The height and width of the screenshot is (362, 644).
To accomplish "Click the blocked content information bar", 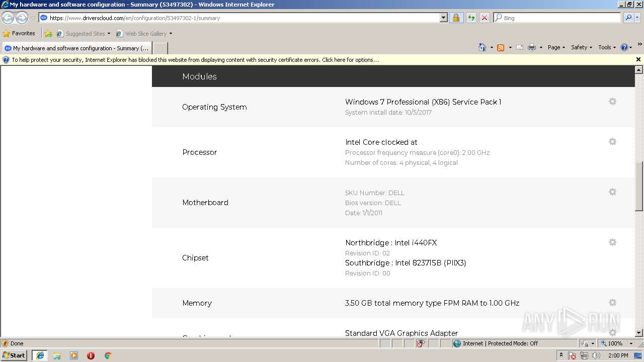I will click(317, 60).
